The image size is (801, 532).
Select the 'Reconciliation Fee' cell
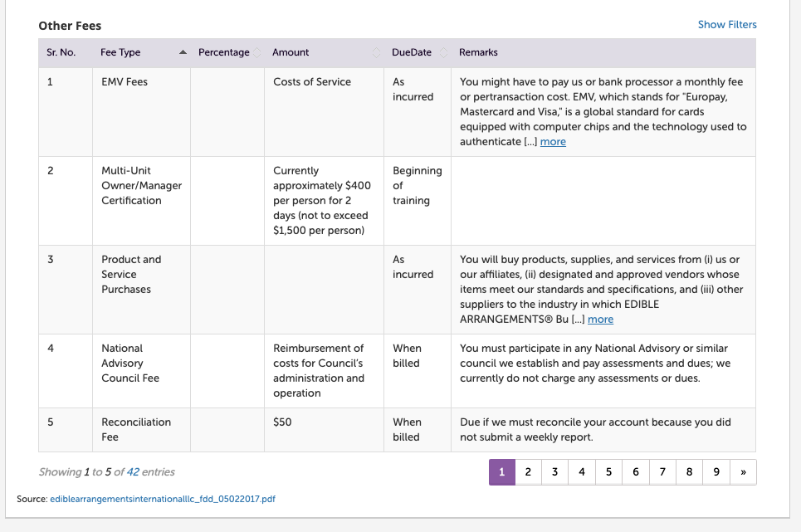click(x=141, y=430)
